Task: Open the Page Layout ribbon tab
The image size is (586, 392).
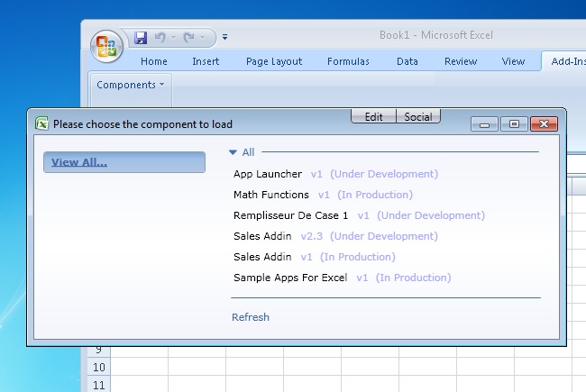Action: [x=274, y=61]
